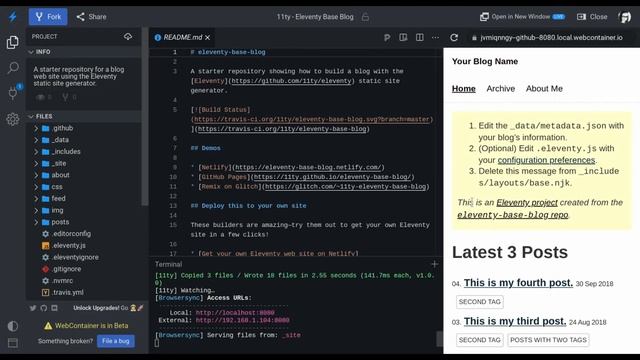Open the markdown preview icon

403,38
